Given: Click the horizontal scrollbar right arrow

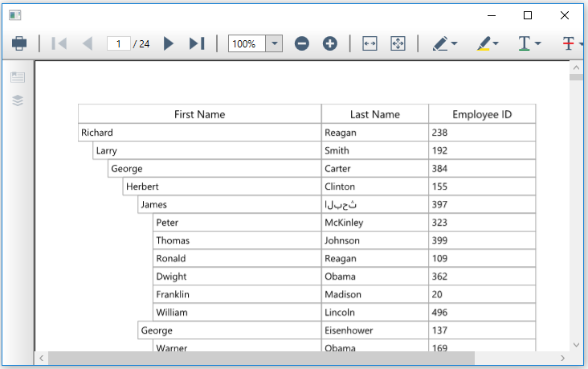Looking at the screenshot, I should pyautogui.click(x=562, y=358).
